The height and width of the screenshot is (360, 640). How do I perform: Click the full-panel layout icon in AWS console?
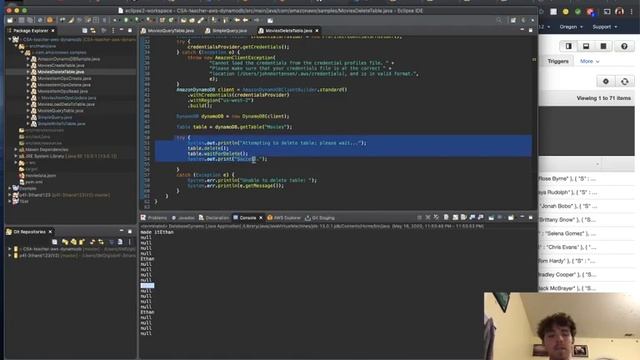603,46
